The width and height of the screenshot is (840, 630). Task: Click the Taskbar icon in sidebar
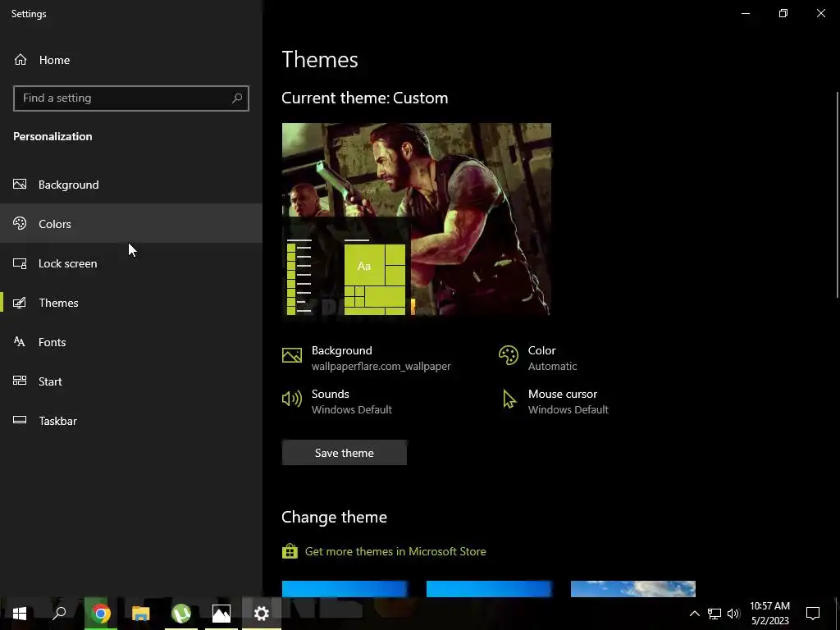tap(20, 420)
